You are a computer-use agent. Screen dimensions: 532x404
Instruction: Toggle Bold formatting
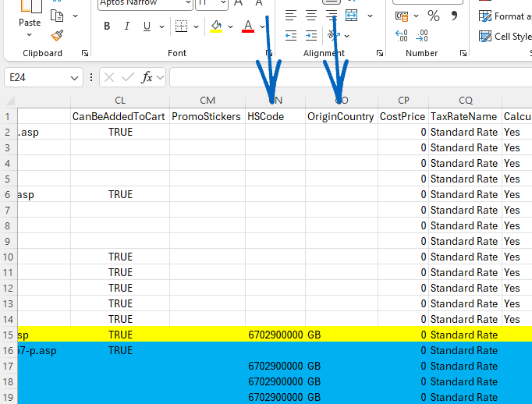pos(107,26)
